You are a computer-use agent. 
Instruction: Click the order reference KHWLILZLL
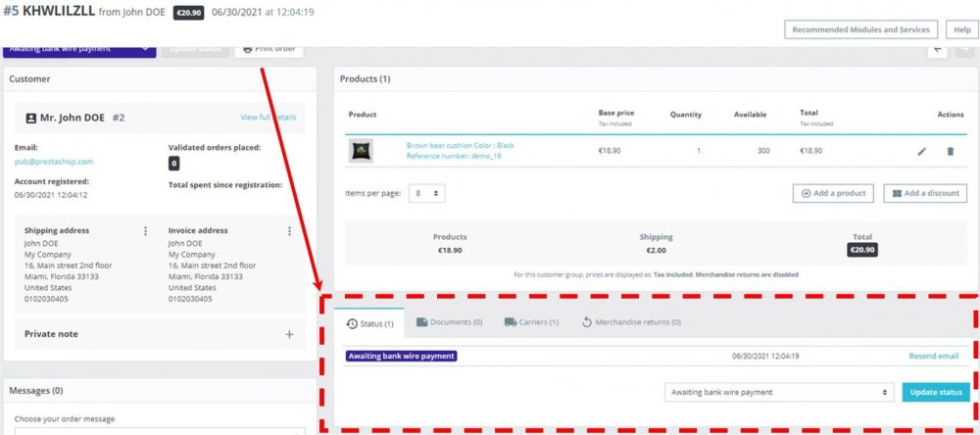59,12
